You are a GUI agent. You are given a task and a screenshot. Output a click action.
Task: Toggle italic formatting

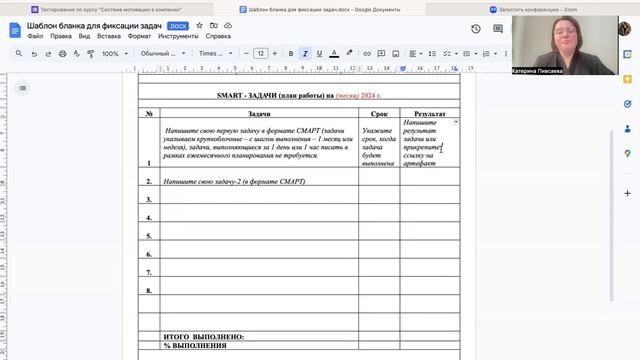305,53
